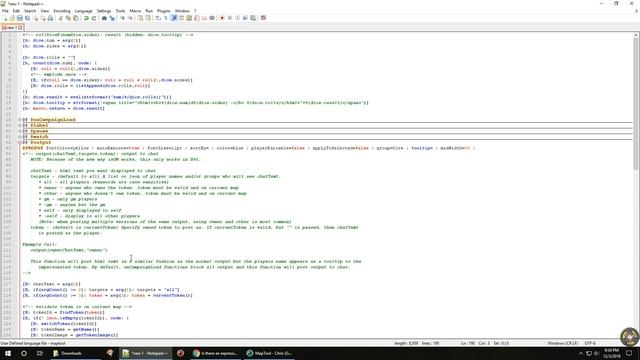Open the User Defined Language icon
The width and height of the screenshot is (640, 360).
181,18
